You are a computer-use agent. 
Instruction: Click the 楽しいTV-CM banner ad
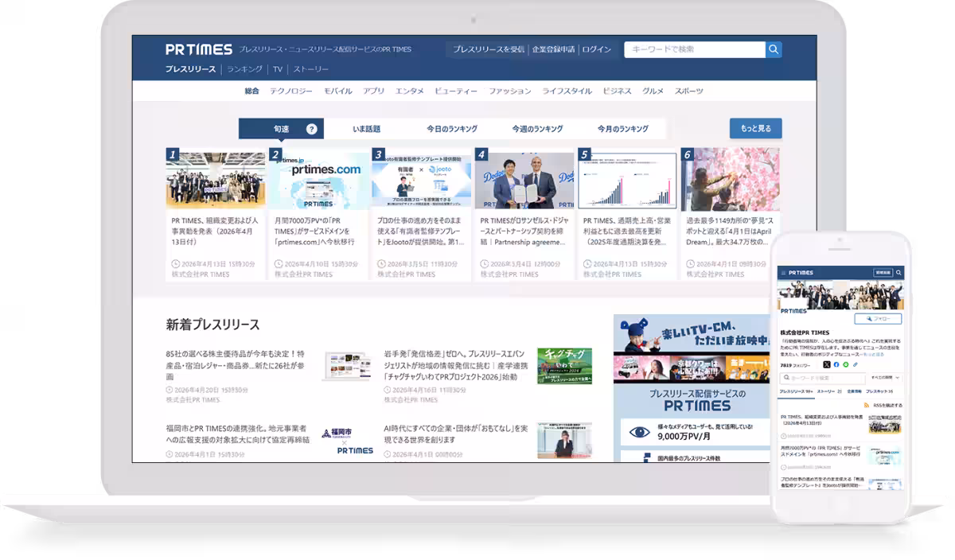coord(692,332)
